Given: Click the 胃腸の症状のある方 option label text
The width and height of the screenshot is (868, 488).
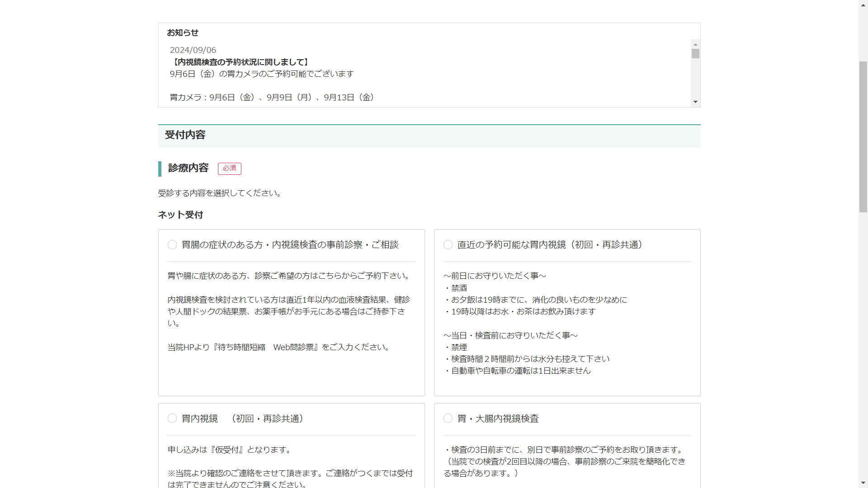Looking at the screenshot, I should 290,245.
